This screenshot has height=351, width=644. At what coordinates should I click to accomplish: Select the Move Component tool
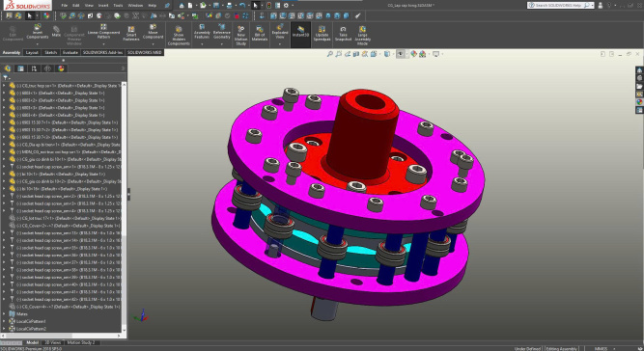(x=153, y=32)
